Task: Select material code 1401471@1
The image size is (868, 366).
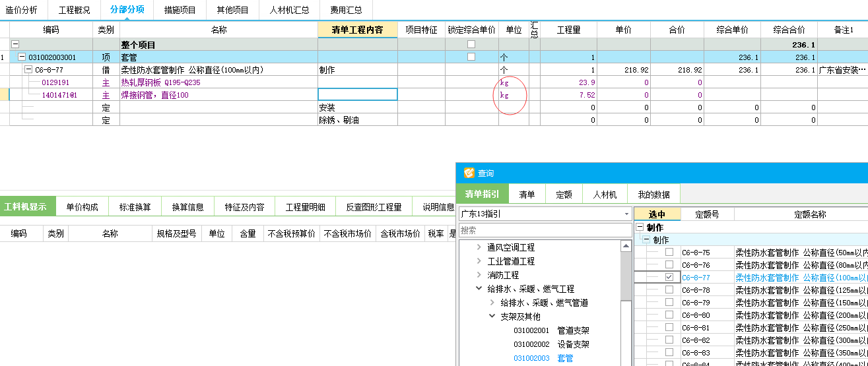Action: (60, 95)
